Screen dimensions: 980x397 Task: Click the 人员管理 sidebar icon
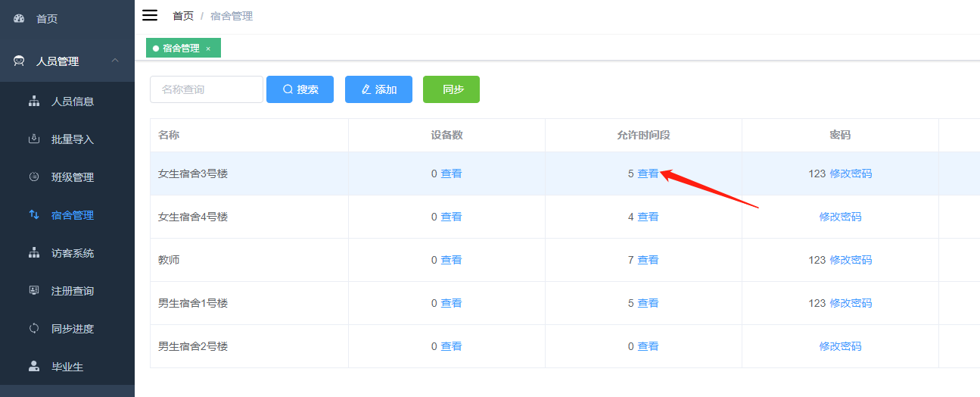click(19, 61)
